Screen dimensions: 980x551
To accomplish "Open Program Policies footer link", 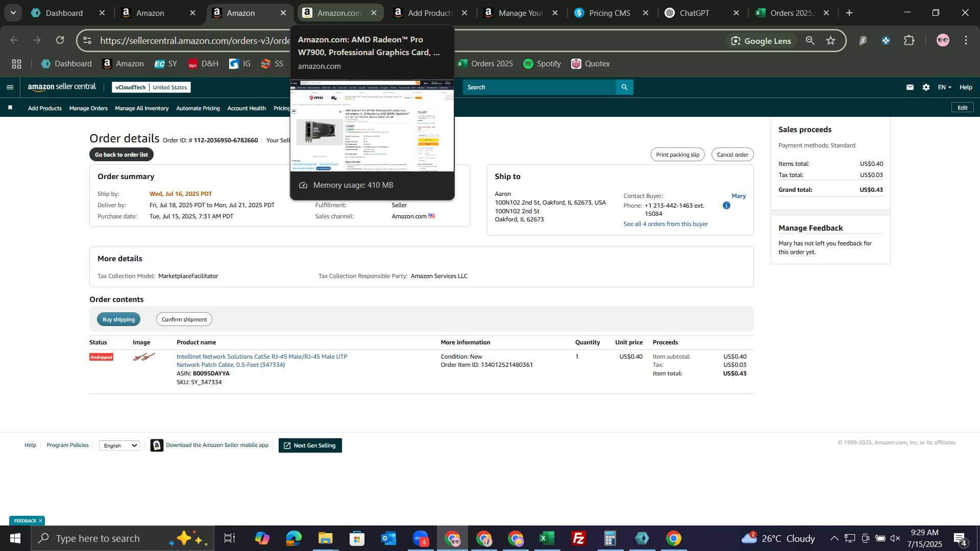I will coord(67,445).
